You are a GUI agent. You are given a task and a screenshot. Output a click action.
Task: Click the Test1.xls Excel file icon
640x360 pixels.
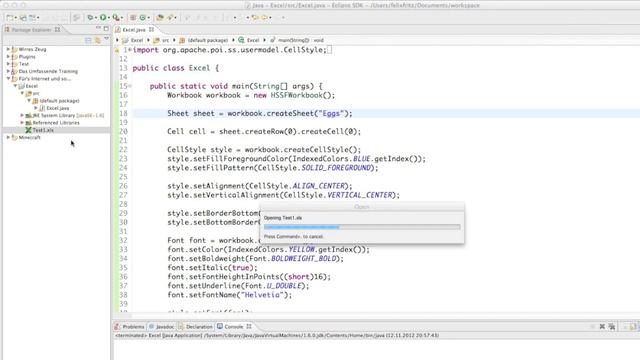coord(28,130)
